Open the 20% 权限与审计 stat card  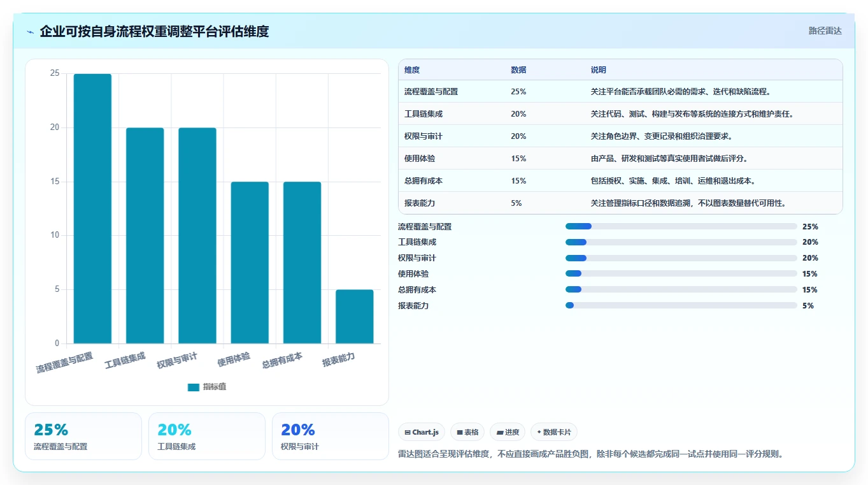click(x=331, y=436)
